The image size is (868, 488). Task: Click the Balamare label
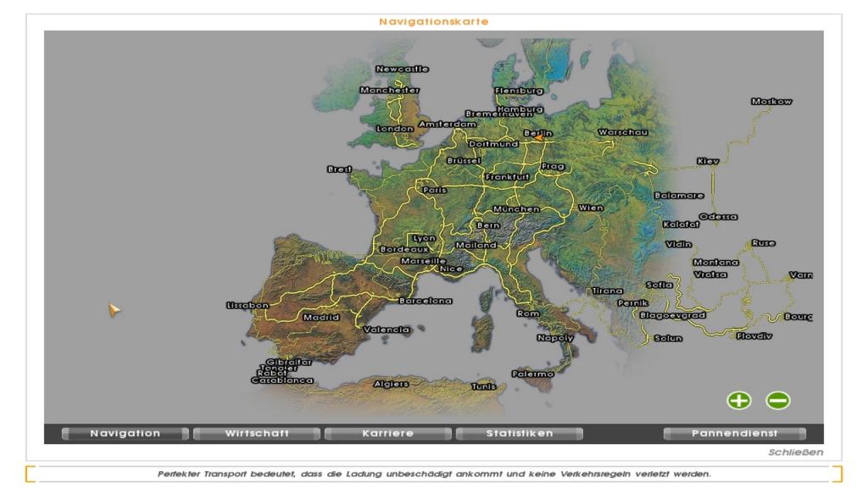(679, 196)
